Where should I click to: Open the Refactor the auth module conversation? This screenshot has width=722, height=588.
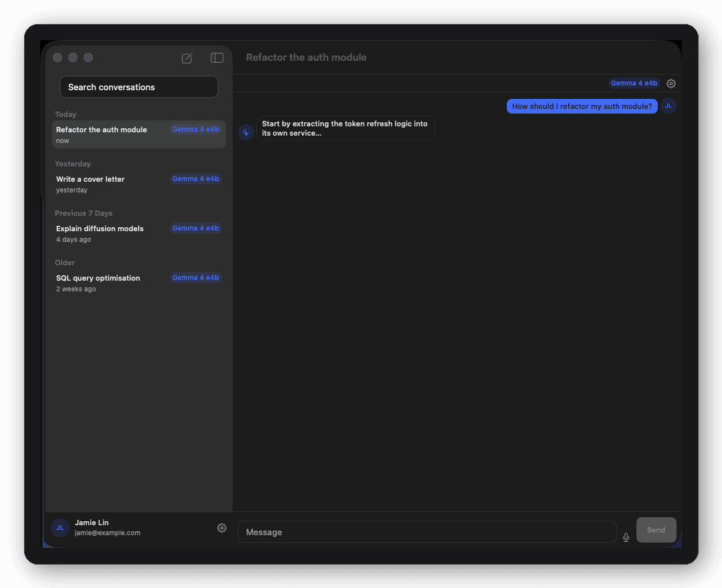pos(139,134)
